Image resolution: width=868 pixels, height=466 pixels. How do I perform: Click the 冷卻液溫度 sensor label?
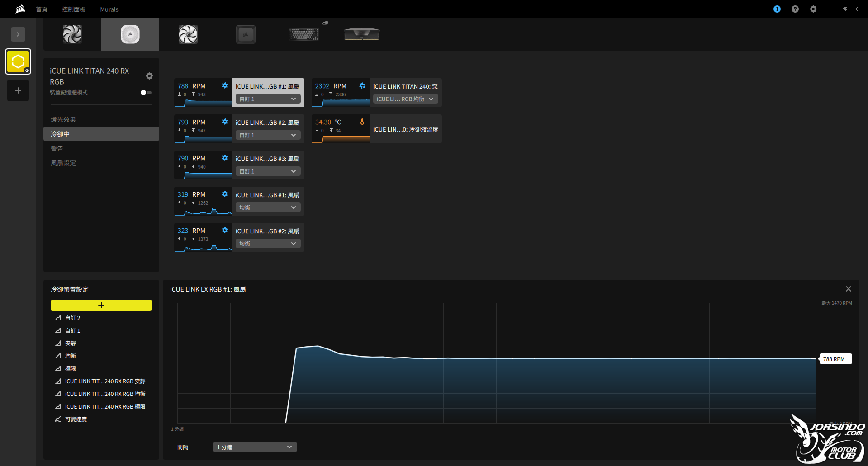tap(406, 129)
